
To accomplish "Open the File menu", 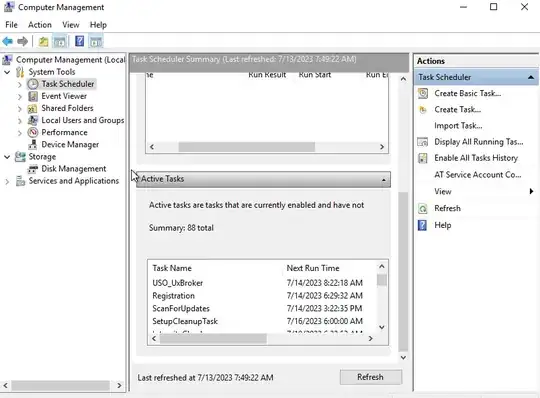I will pos(11,25).
